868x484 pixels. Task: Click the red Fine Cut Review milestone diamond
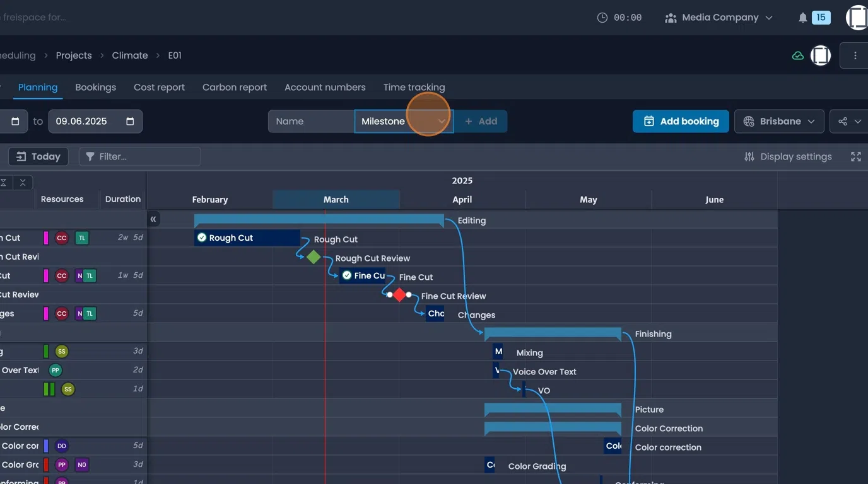pos(399,294)
